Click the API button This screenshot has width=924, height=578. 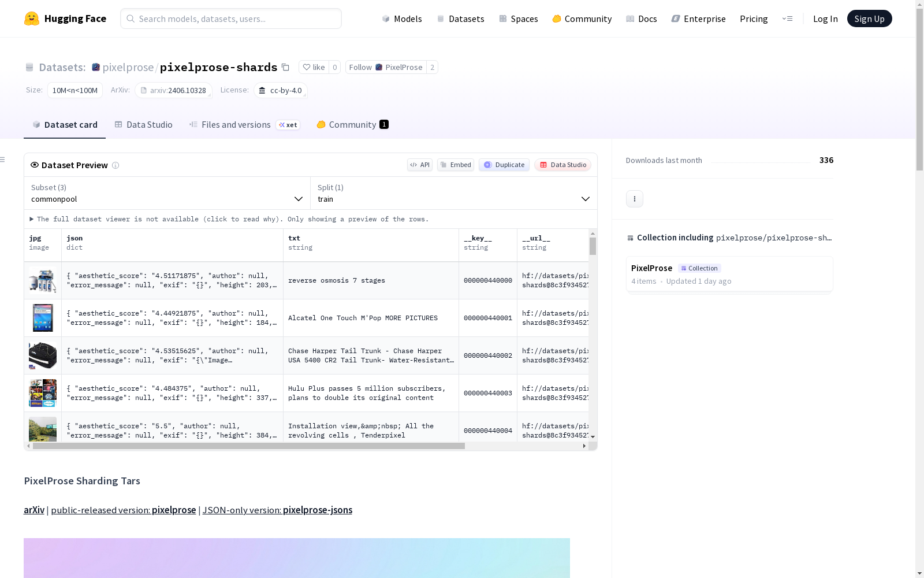click(x=420, y=165)
